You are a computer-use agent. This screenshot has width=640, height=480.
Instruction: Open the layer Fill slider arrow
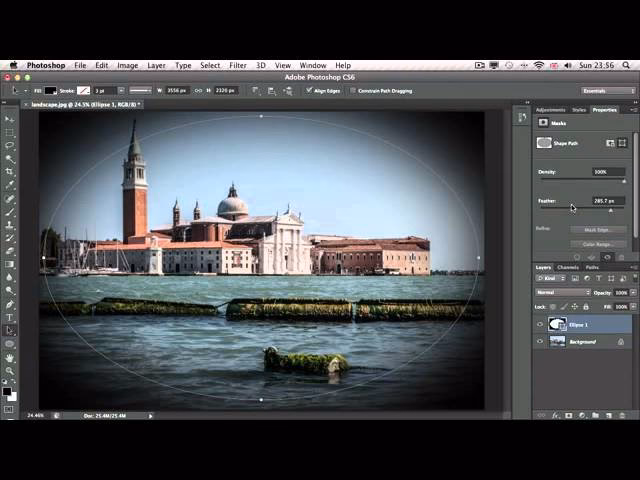tap(633, 307)
